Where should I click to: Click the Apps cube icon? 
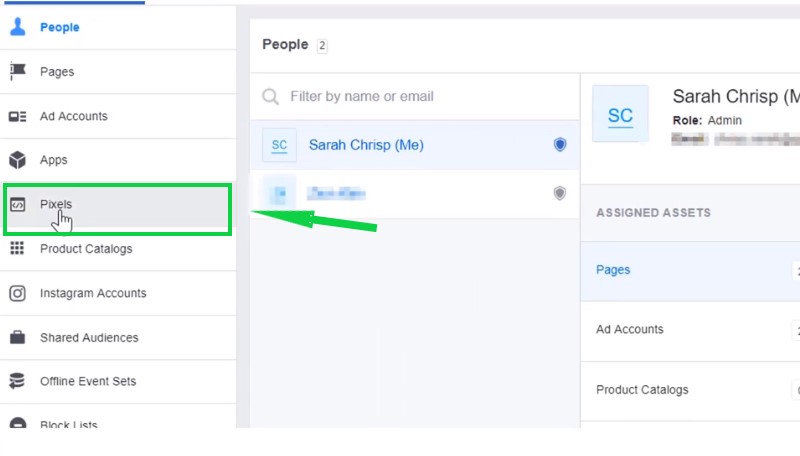click(x=17, y=160)
